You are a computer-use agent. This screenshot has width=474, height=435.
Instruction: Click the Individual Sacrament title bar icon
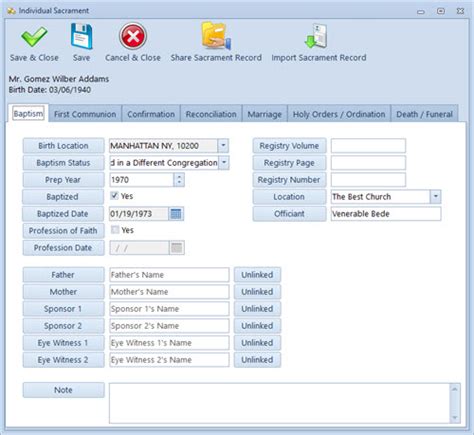point(11,11)
